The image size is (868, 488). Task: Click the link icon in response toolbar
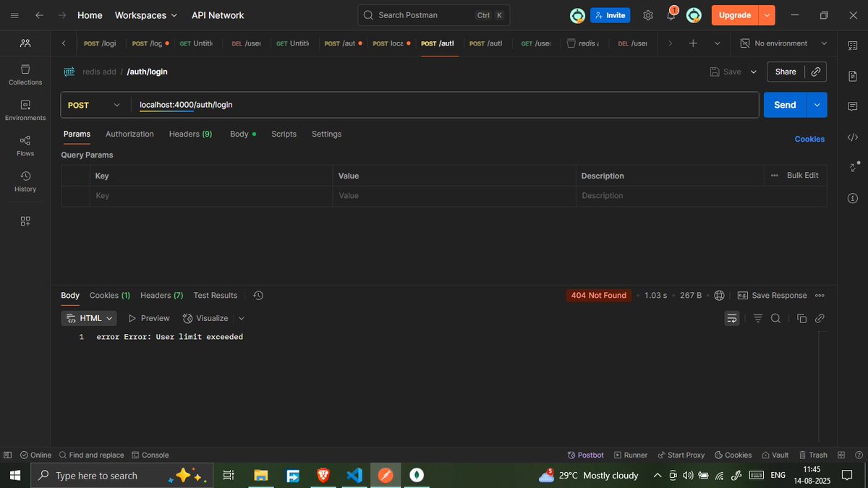pos(820,318)
